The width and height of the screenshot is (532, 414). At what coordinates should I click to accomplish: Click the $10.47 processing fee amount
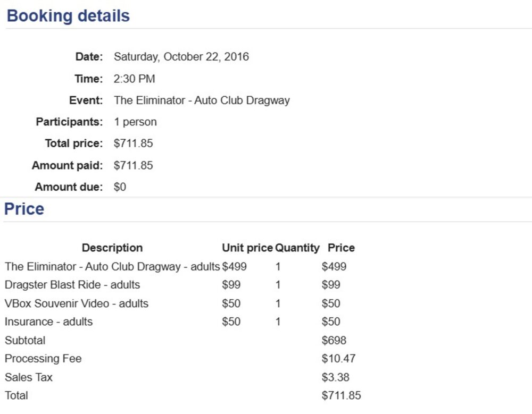(338, 359)
